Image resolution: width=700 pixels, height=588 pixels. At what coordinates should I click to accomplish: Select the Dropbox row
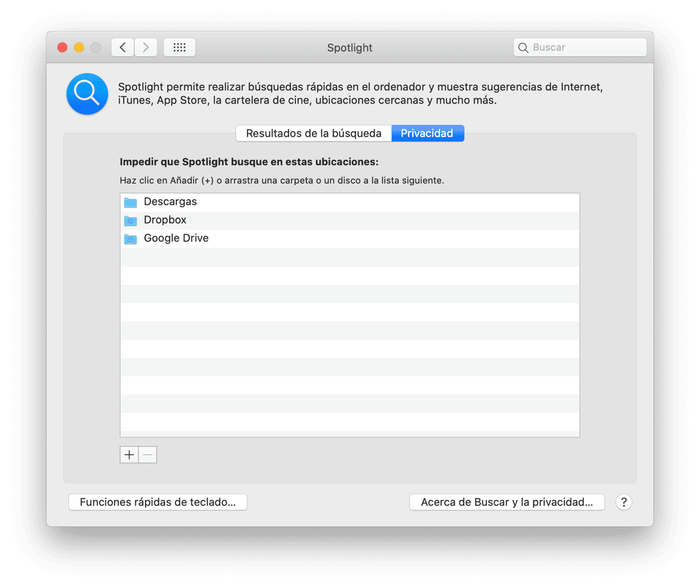pyautogui.click(x=349, y=220)
